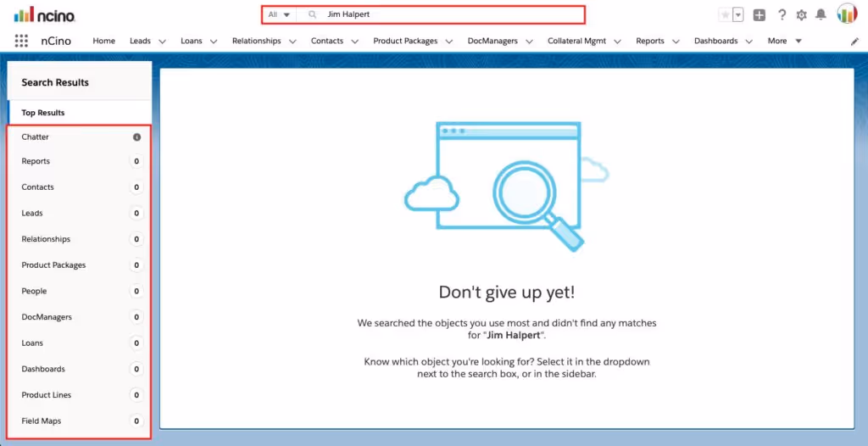Open the notifications bell
The width and height of the screenshot is (868, 446).
821,15
